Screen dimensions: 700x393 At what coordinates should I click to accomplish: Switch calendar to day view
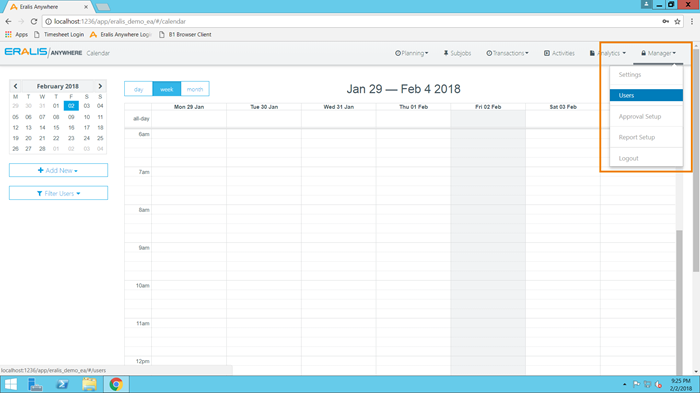tap(138, 89)
